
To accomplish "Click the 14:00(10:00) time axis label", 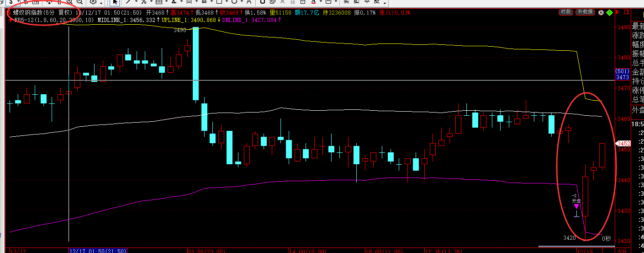I will pyautogui.click(x=308, y=251).
